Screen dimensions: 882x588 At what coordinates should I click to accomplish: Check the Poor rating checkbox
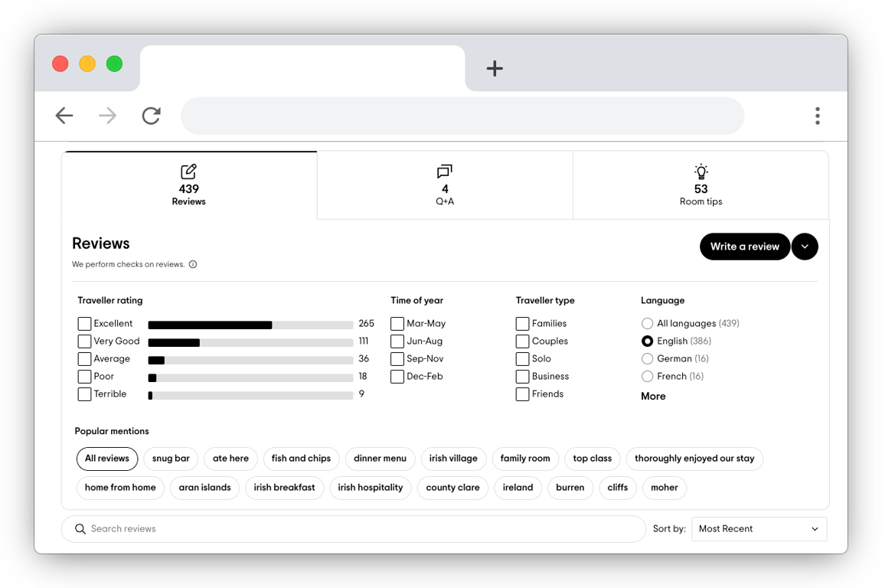[x=84, y=377]
